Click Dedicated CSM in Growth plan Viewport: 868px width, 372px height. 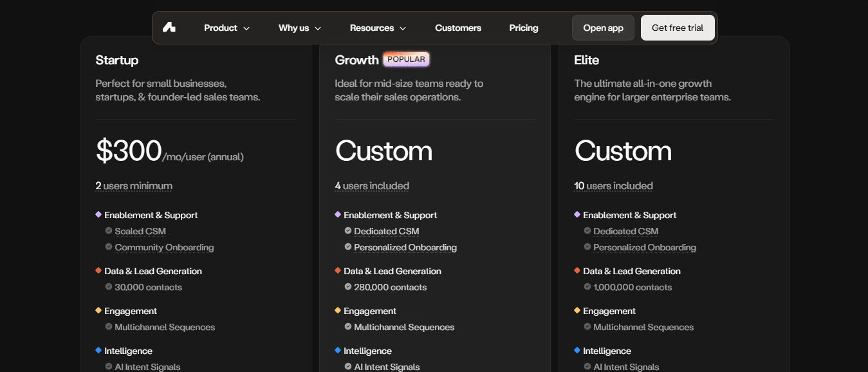pyautogui.click(x=386, y=231)
